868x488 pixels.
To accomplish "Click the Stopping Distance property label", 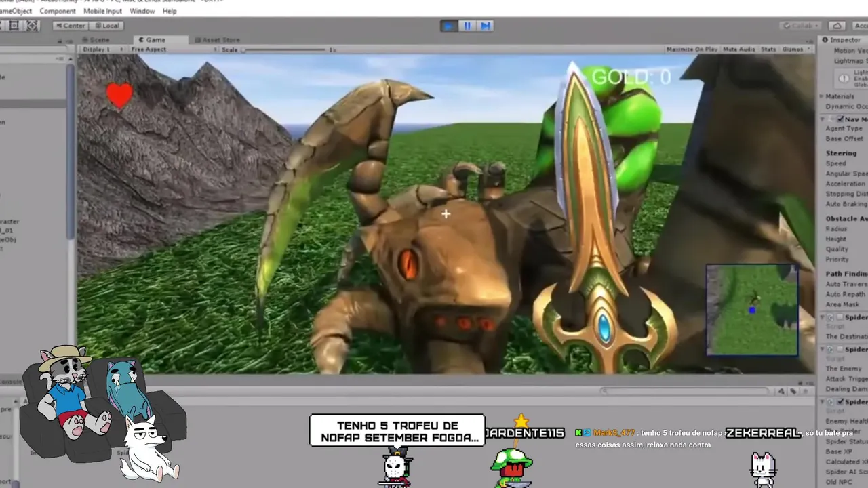I will click(846, 194).
